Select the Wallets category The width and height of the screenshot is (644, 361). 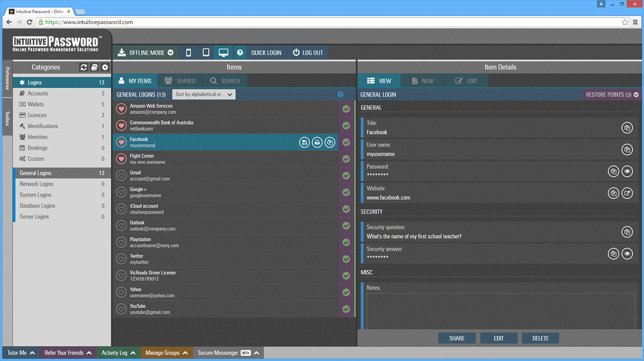[62, 104]
